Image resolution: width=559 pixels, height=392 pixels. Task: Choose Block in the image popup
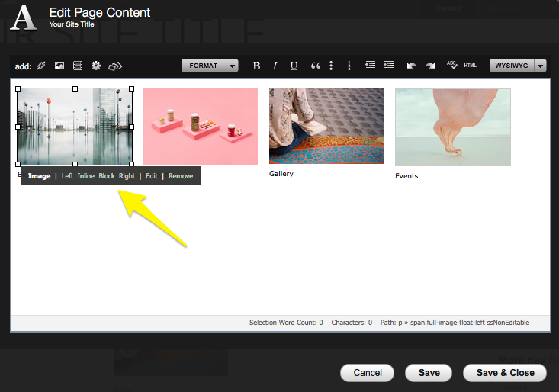(107, 176)
